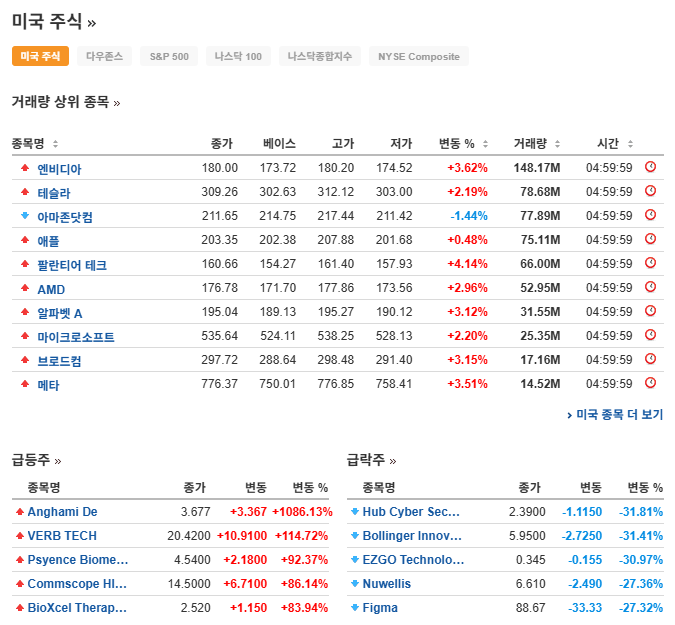This screenshot has width=675, height=625.
Task: Click 미국 종목 더 보기 link
Action: pos(615,415)
